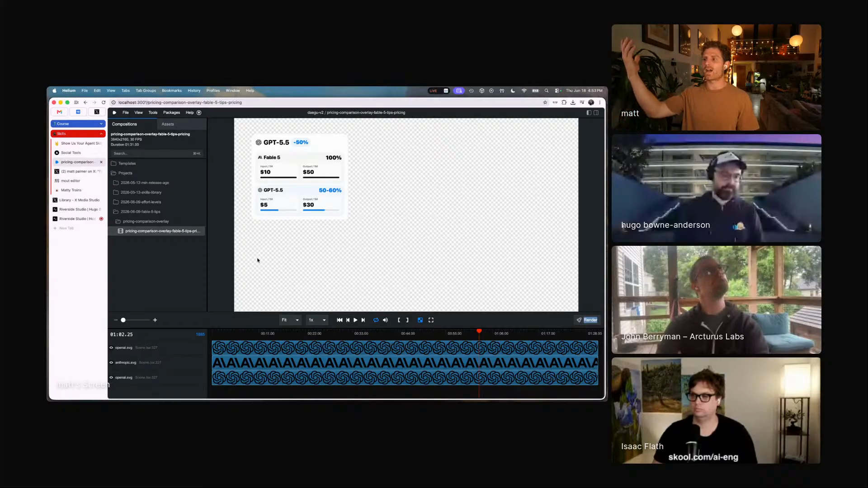This screenshot has width=868, height=488.
Task: Open the Fit zoom dropdown
Action: click(290, 320)
